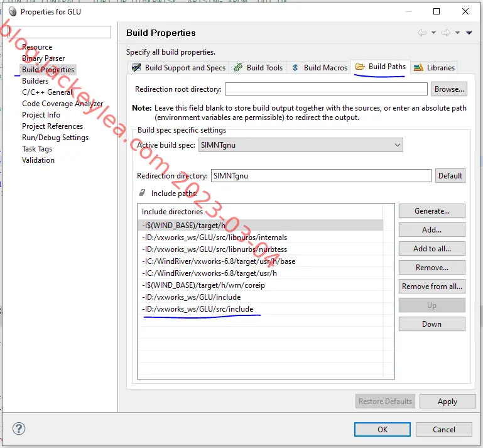This screenshot has width=483, height=448.
Task: Open the back history dropdown arrow
Action: point(434,33)
